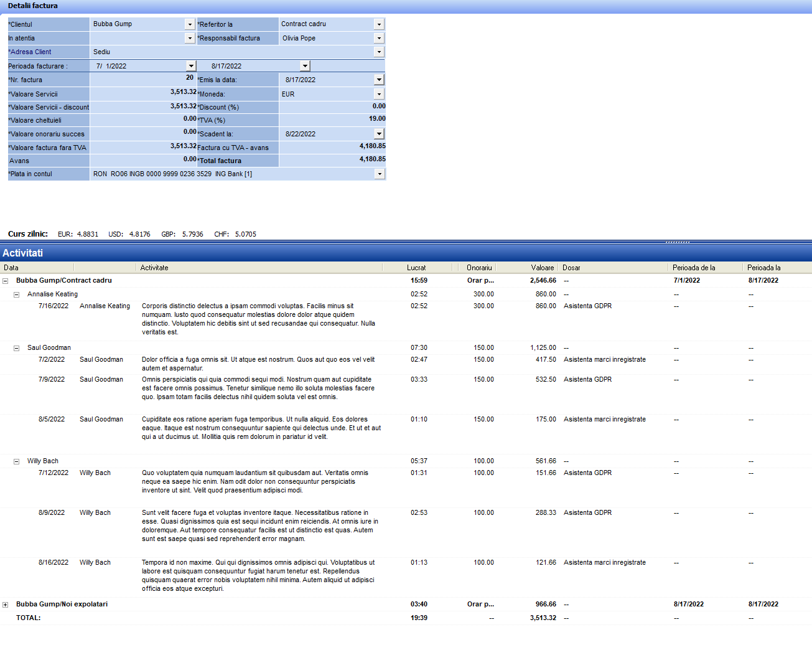Collapse the Saul Goodman group

(x=17, y=348)
